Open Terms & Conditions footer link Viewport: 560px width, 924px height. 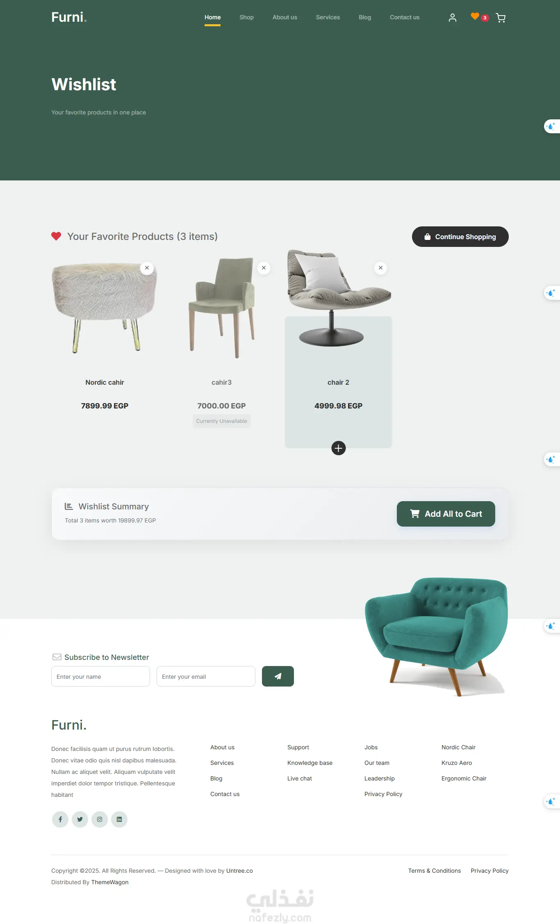pyautogui.click(x=434, y=871)
